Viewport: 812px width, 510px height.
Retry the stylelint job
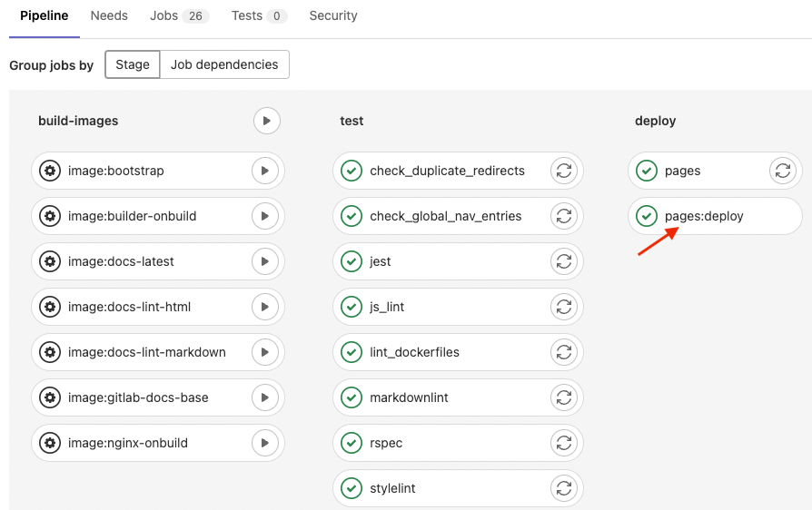click(x=563, y=488)
